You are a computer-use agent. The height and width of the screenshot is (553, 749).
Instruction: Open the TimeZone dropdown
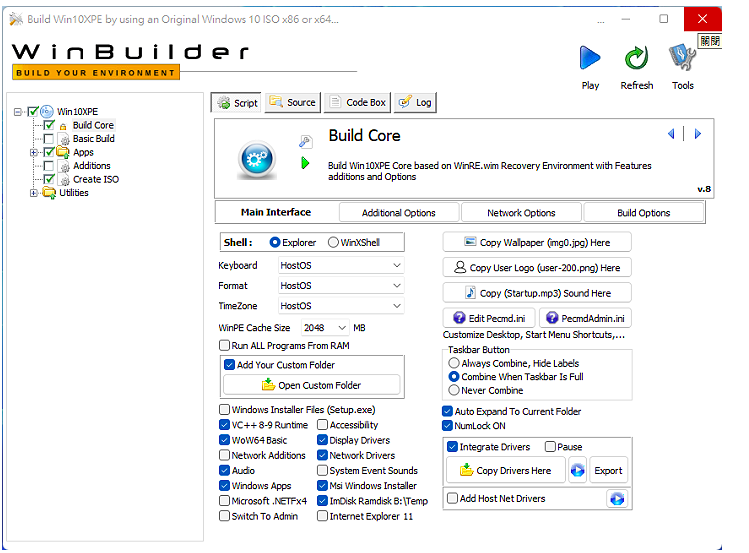tap(341, 306)
